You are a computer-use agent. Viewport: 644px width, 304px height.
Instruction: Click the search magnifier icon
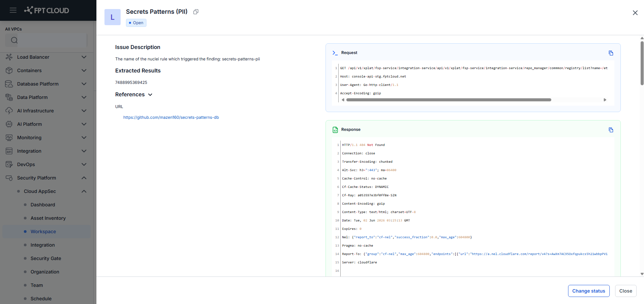[x=14, y=40]
